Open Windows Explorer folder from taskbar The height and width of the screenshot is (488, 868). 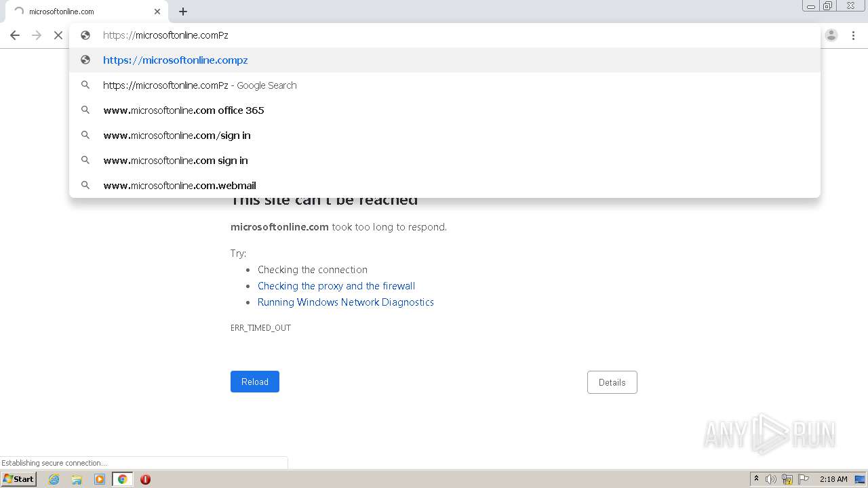[x=77, y=479]
